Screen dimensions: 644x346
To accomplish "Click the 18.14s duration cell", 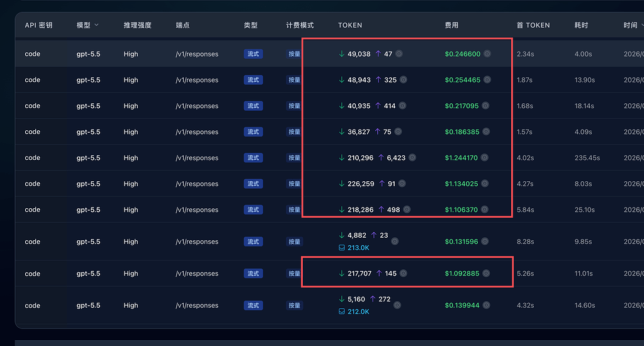I will tap(584, 106).
